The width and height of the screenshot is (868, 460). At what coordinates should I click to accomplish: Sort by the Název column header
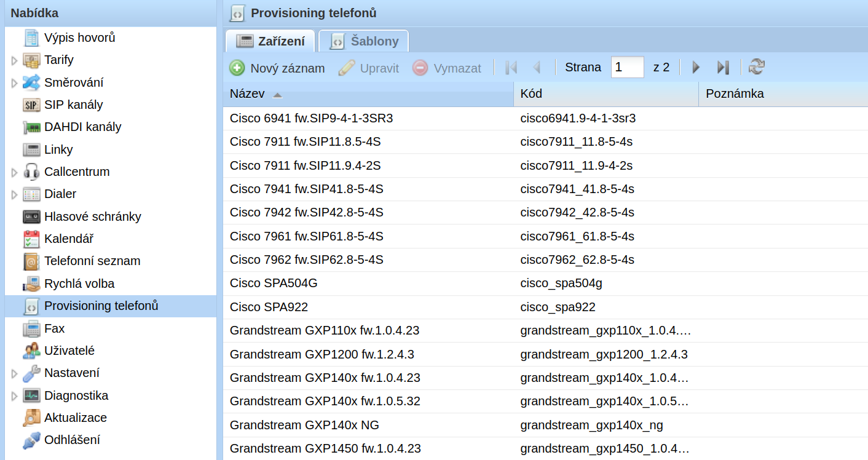pos(368,94)
